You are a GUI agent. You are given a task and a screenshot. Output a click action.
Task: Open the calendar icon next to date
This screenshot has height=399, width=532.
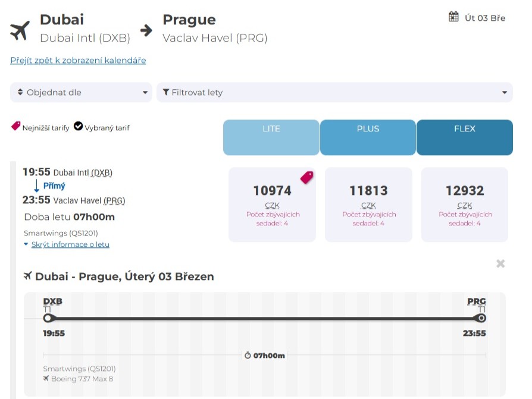454,17
